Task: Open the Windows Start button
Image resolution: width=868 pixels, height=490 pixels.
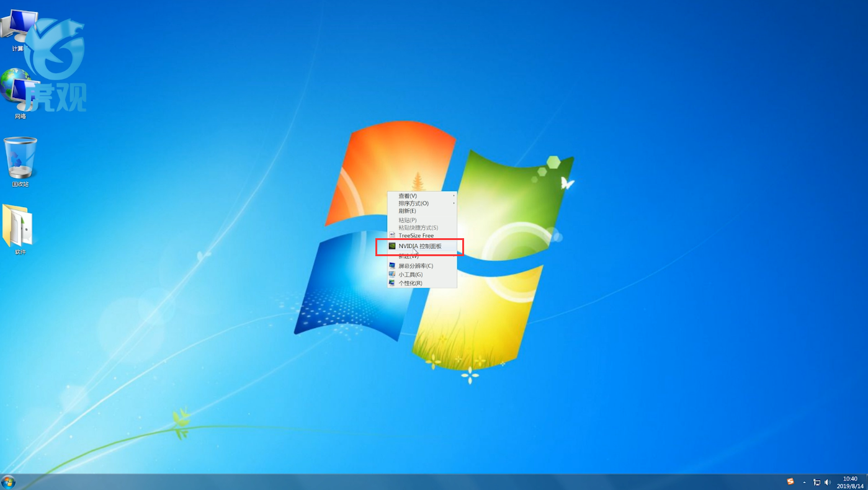Action: (8, 482)
